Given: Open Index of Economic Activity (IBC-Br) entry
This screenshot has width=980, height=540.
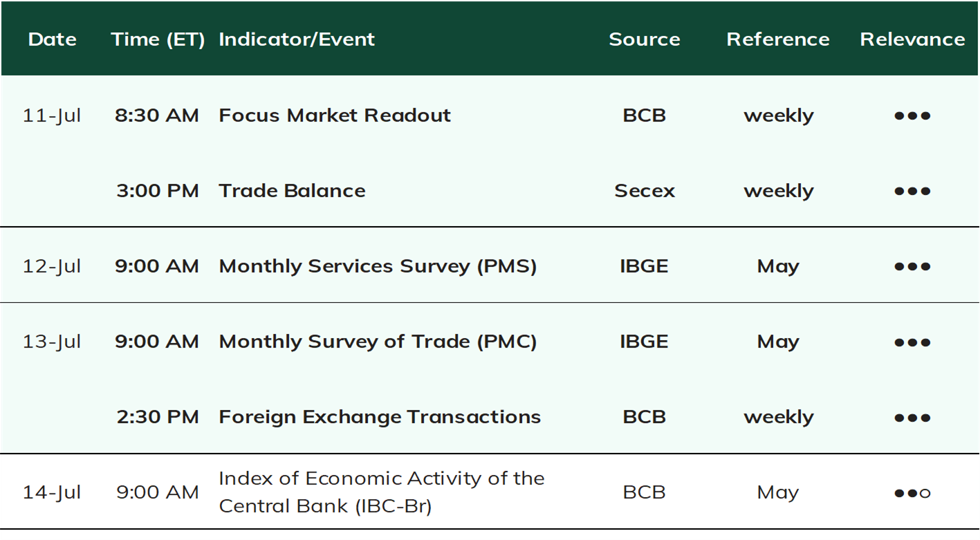Looking at the screenshot, I should click(382, 492).
